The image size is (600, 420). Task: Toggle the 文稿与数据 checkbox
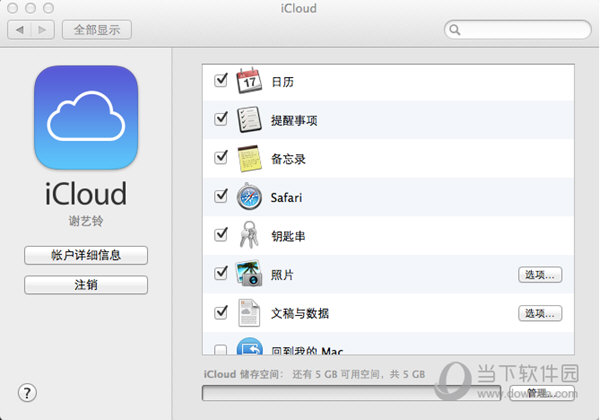pyautogui.click(x=221, y=313)
